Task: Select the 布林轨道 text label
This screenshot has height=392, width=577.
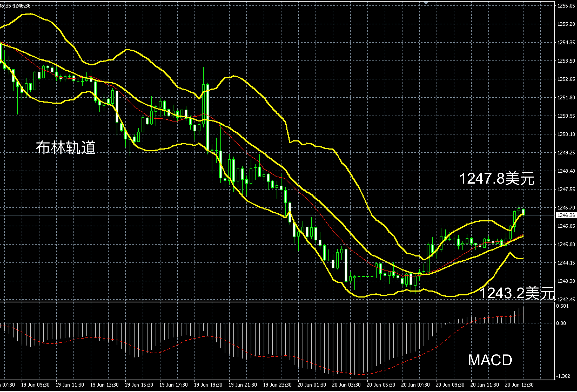Action: pyautogui.click(x=66, y=147)
